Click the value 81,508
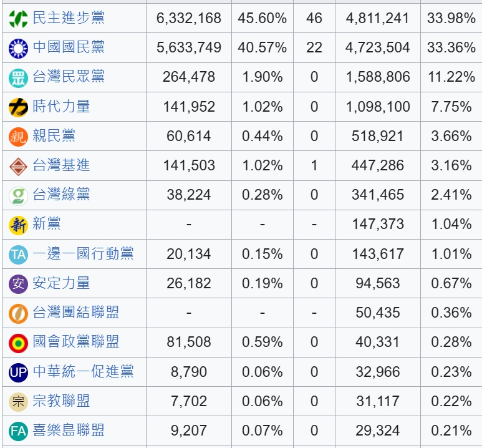This screenshot has height=448, width=482. (x=189, y=342)
